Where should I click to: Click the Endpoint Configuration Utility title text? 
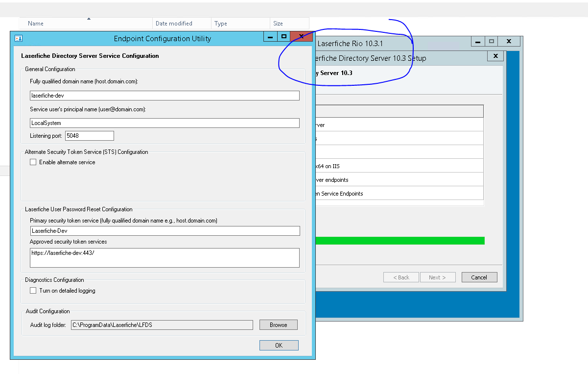pyautogui.click(x=163, y=38)
